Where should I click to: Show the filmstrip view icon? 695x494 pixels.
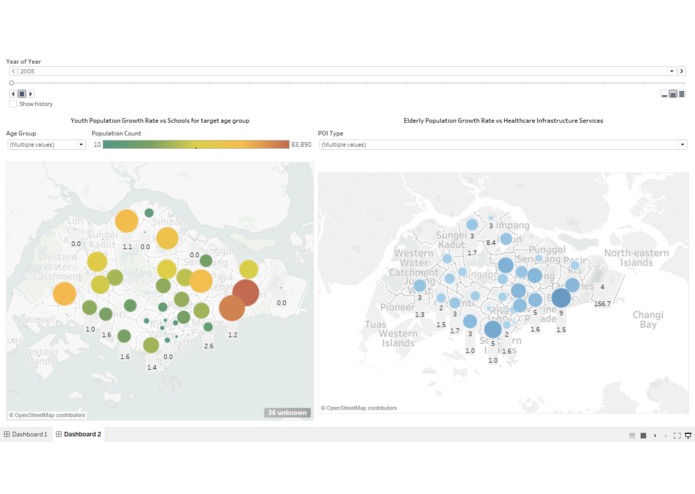[643, 436]
